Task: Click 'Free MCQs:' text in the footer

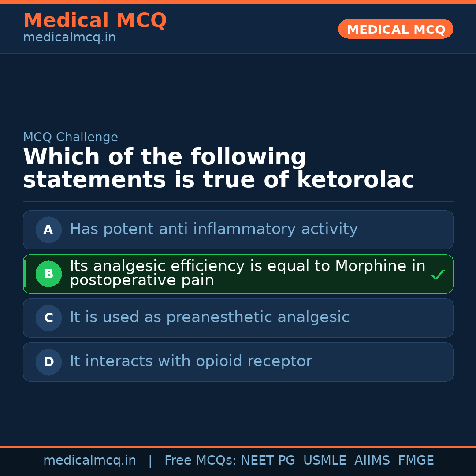Action: [x=200, y=461]
